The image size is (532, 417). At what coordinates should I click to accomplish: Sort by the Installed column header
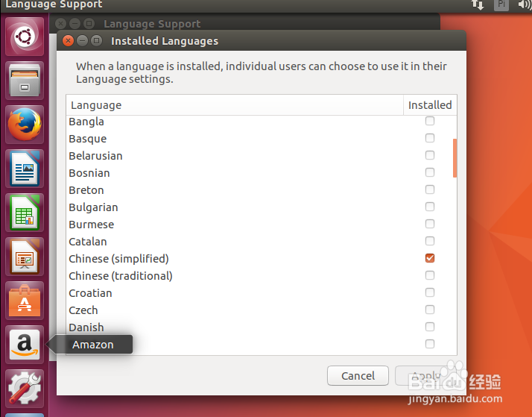coord(430,105)
